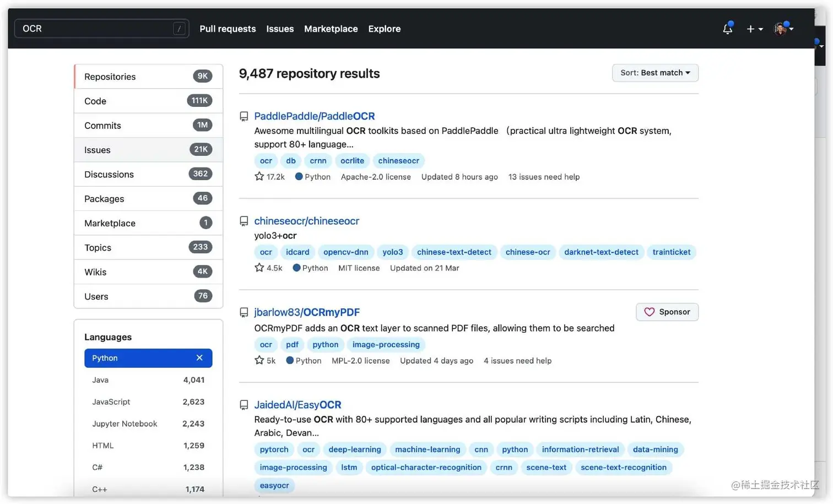Open the chineseocr/chineseocr repository

click(x=306, y=221)
